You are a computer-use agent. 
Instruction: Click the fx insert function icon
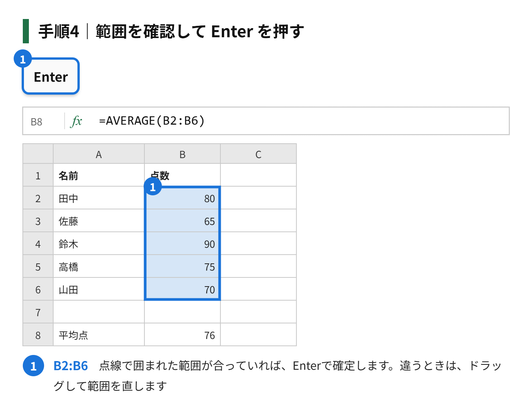point(76,121)
